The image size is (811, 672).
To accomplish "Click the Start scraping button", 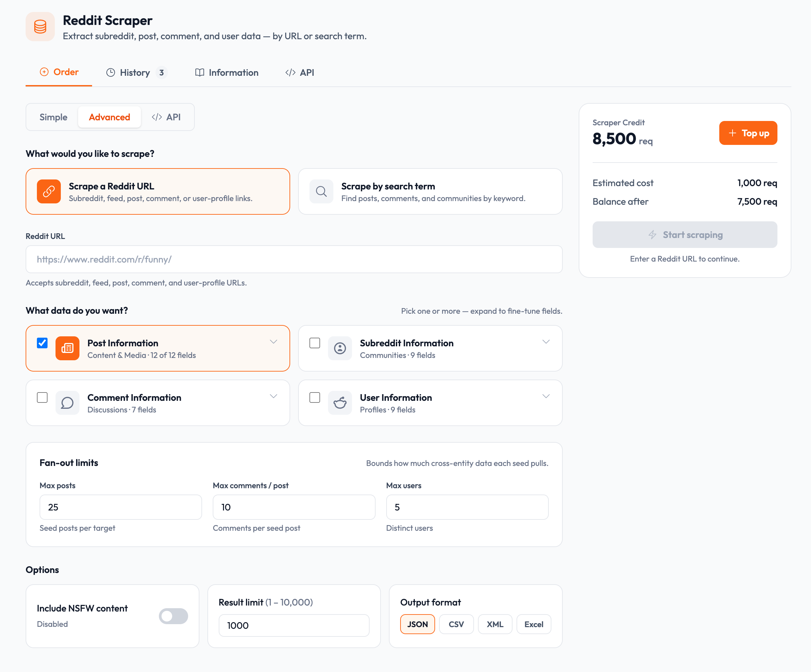I will click(x=685, y=235).
